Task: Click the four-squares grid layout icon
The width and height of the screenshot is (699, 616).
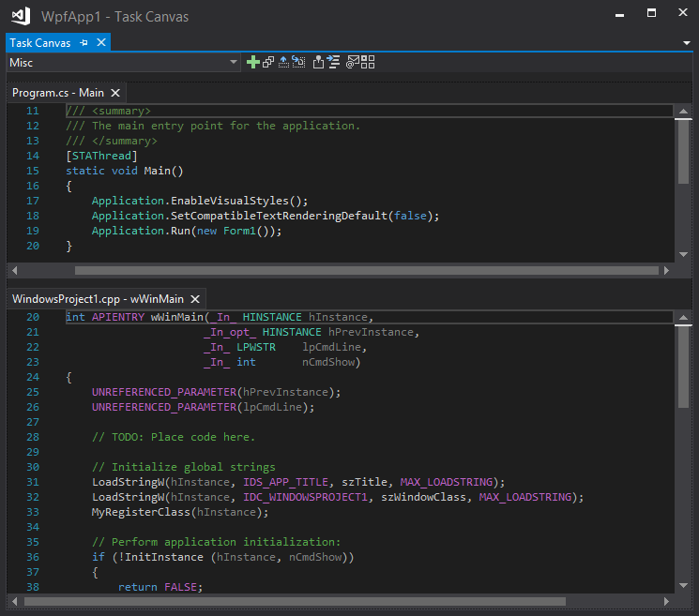Action: point(368,62)
